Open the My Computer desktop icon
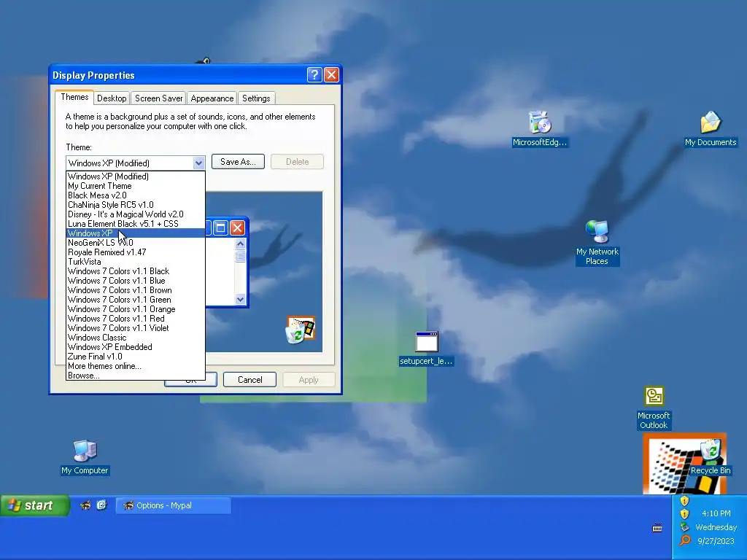 pos(85,457)
